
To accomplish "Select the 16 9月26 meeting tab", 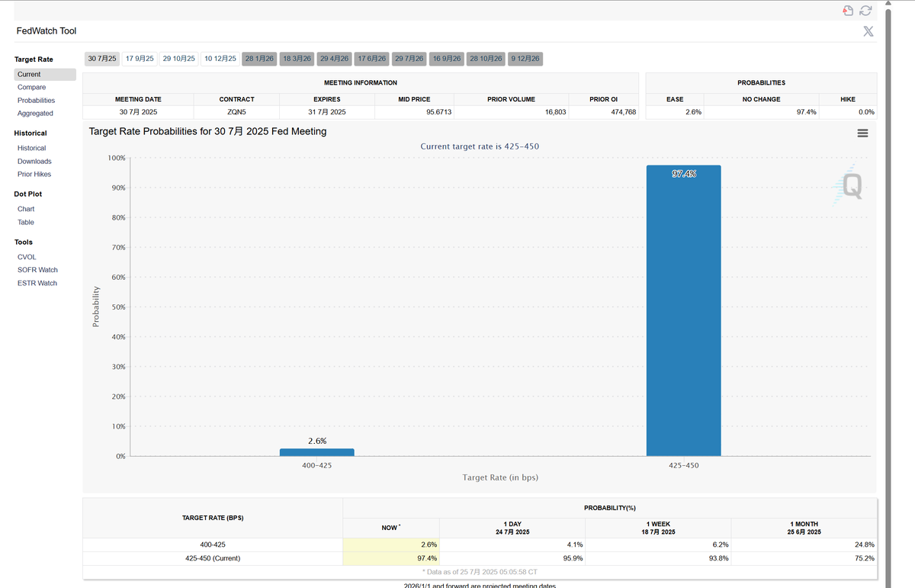I will point(447,59).
